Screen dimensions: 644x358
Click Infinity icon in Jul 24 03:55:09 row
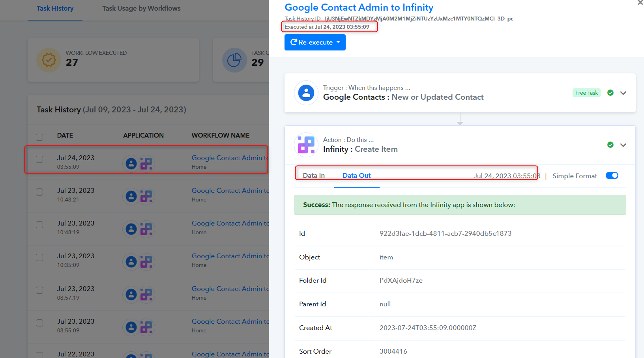click(x=146, y=163)
